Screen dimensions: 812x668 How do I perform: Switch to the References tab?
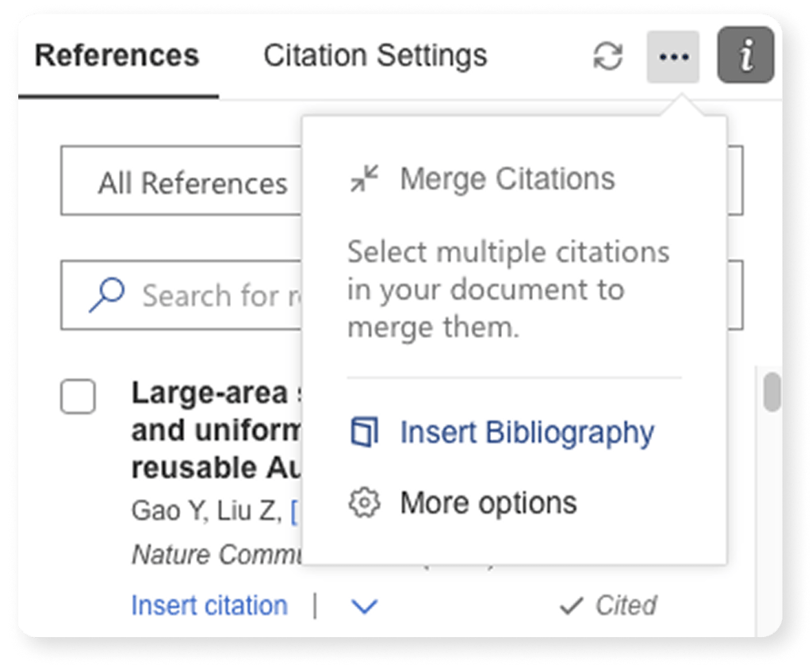117,56
